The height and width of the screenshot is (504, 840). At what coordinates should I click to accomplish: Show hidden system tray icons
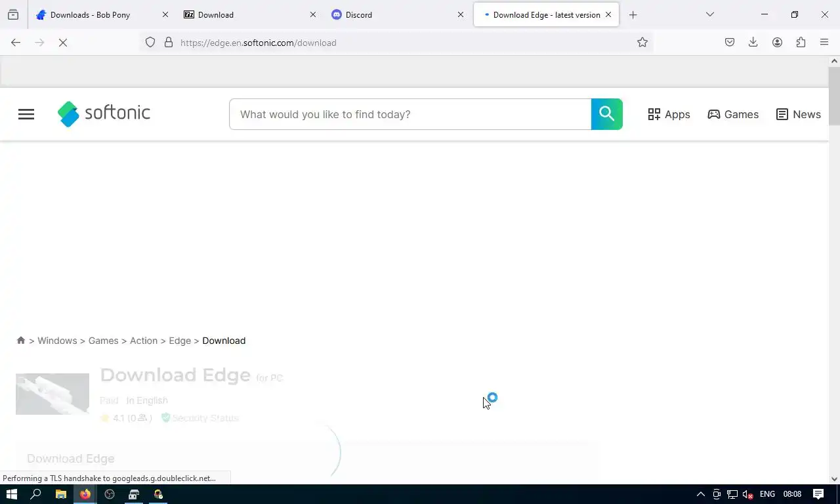700,494
